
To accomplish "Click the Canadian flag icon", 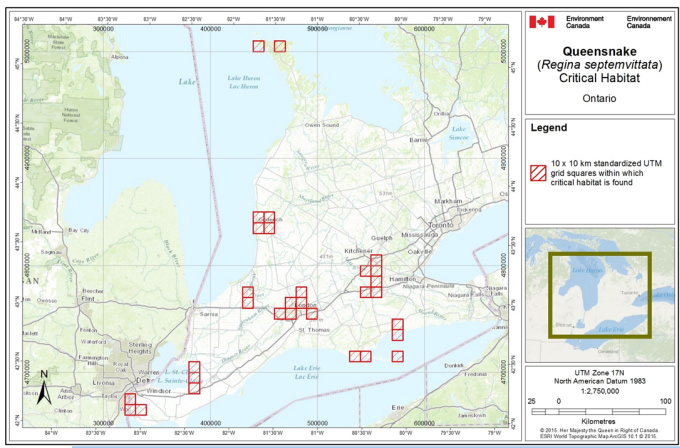I will point(541,22).
